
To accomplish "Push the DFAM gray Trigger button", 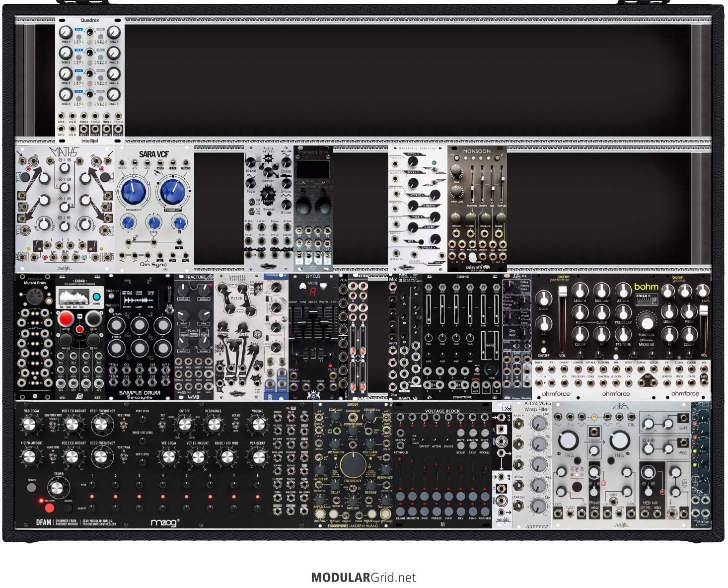I will (x=32, y=488).
